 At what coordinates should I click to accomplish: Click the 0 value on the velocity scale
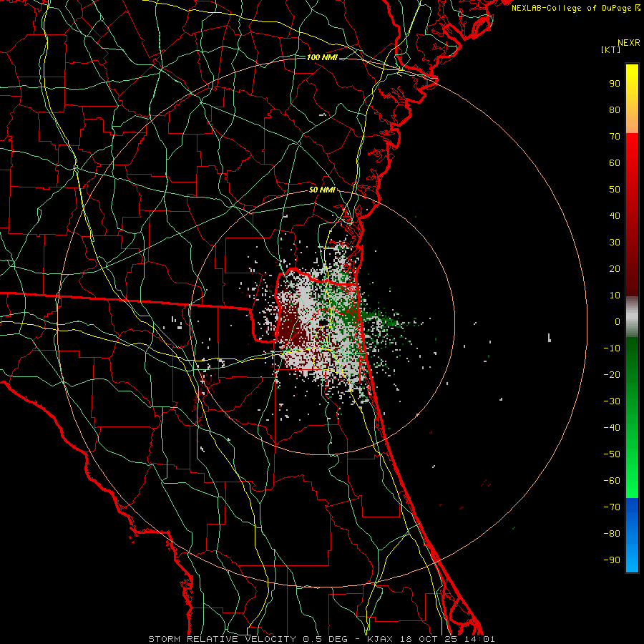(618, 321)
